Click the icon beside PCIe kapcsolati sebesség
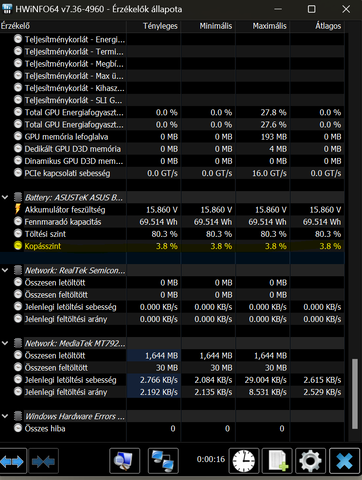This screenshot has width=362, height=480. click(x=18, y=173)
